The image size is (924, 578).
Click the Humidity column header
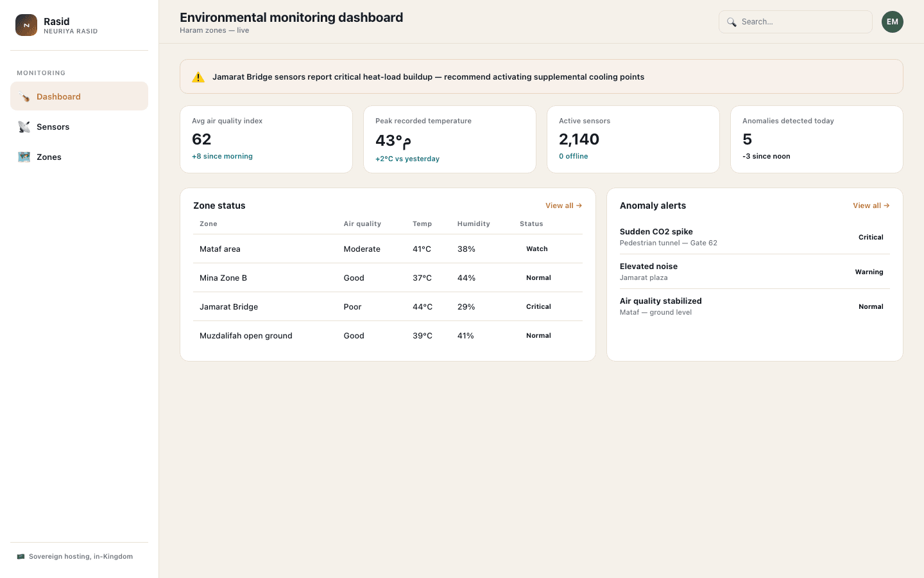click(474, 224)
